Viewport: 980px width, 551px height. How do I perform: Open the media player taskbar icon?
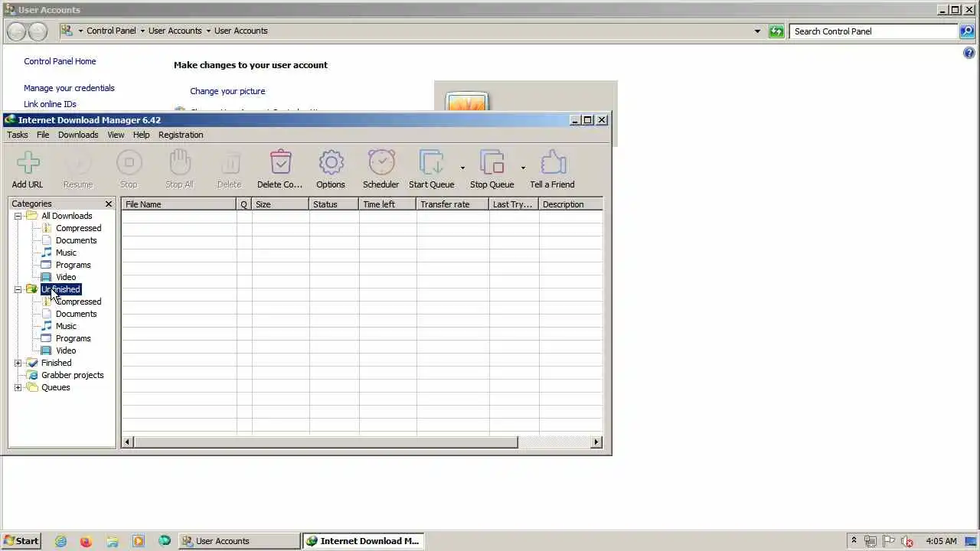[x=139, y=541]
